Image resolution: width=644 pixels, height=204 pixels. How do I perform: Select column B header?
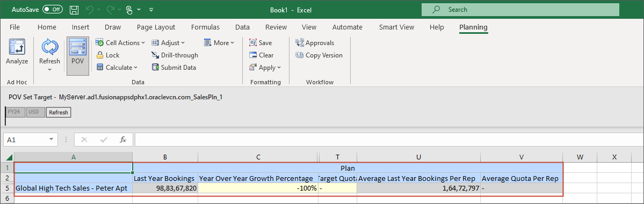click(x=165, y=157)
